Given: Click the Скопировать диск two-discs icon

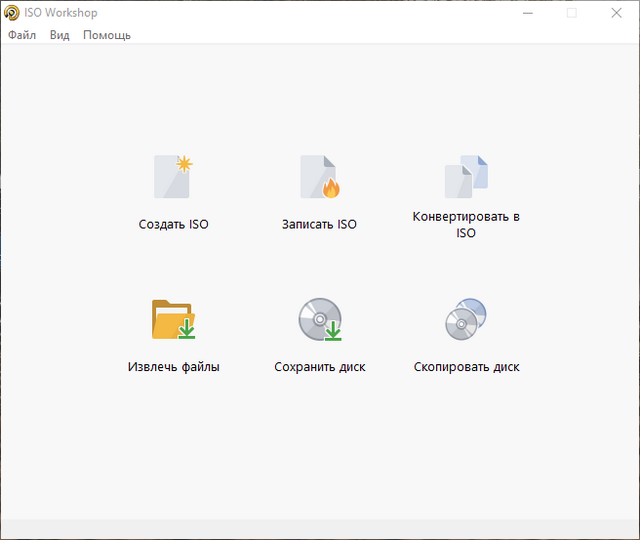Looking at the screenshot, I should (466, 320).
